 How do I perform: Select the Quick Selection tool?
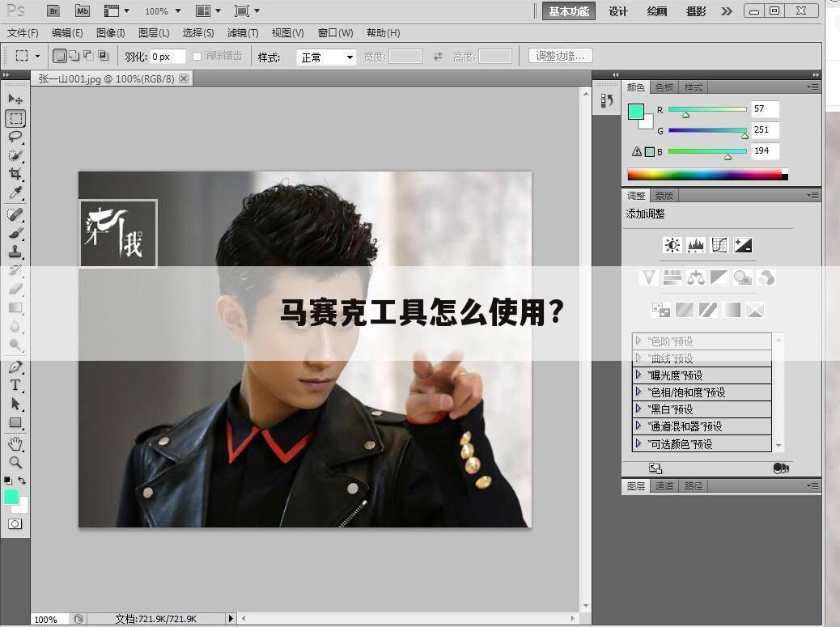tap(15, 155)
